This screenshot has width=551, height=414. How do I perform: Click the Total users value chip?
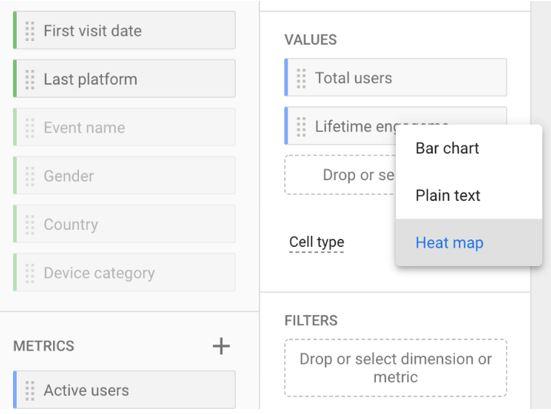point(395,77)
